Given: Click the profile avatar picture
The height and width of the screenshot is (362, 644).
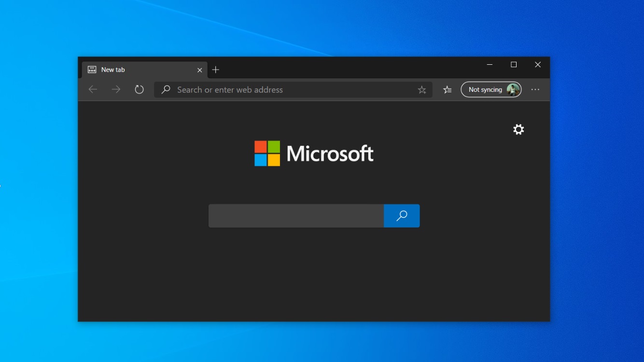Looking at the screenshot, I should pos(513,89).
